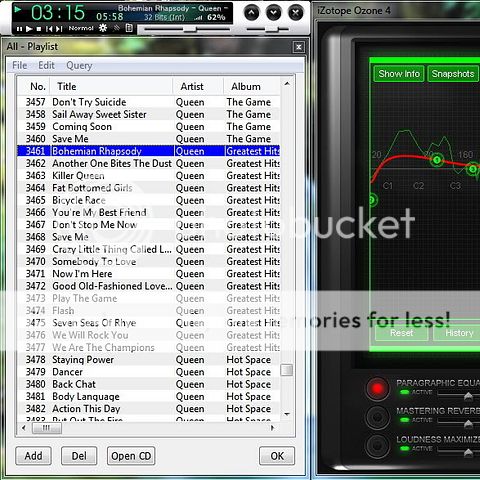Open the player settings gear icon
Viewport: 480px width, 480px height.
(x=103, y=28)
